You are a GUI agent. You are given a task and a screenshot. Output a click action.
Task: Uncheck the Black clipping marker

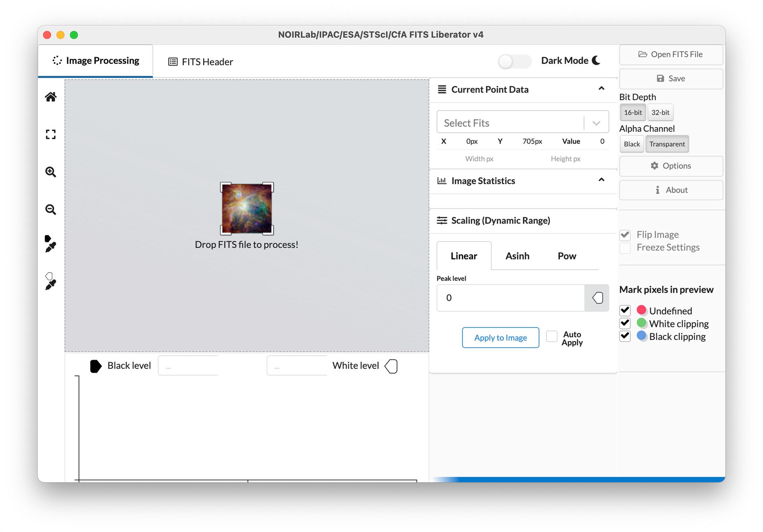pos(625,336)
